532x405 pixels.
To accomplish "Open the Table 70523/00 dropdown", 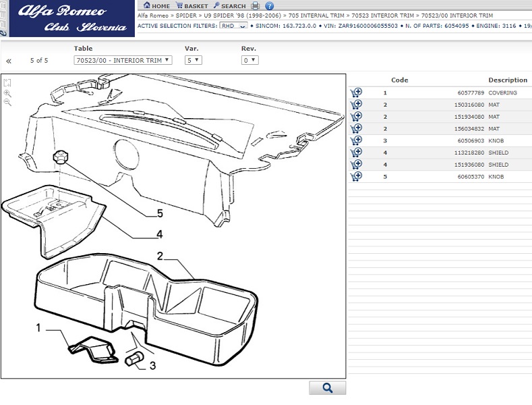I will (123, 60).
